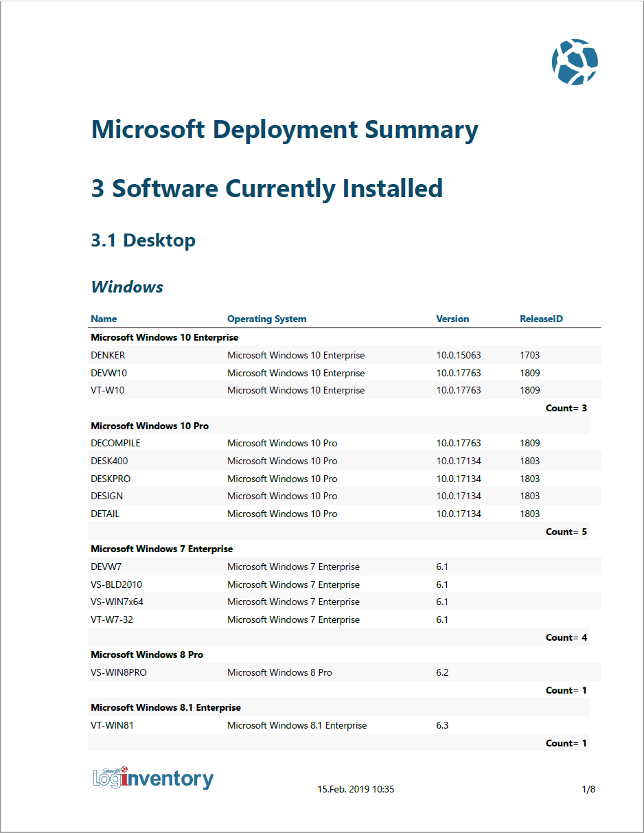Click the "3.1 Desktop" section heading
This screenshot has width=644, height=833.
pyautogui.click(x=143, y=240)
